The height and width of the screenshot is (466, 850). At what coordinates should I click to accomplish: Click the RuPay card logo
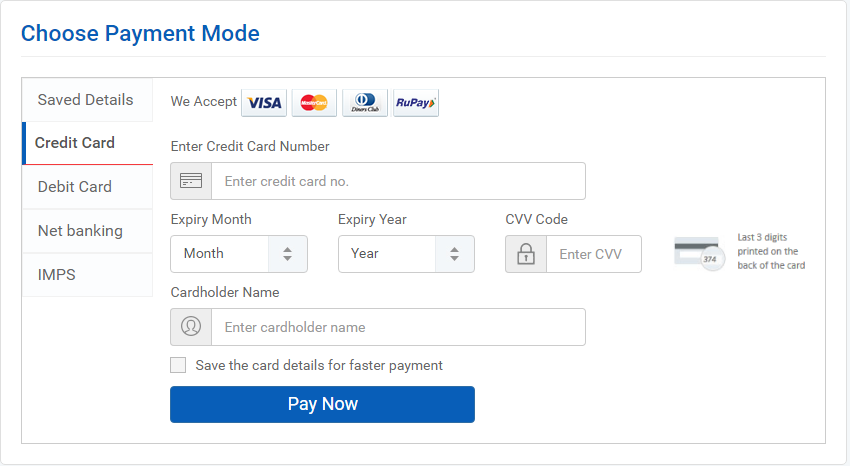[x=416, y=102]
